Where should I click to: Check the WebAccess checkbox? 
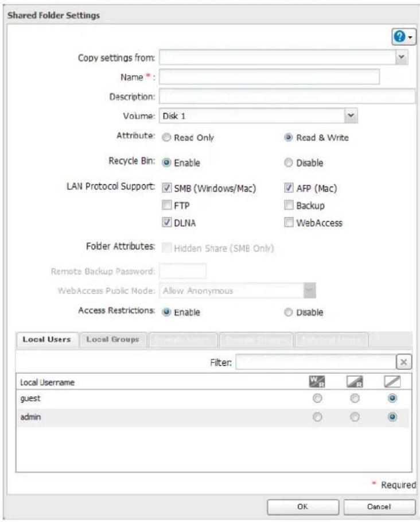click(x=289, y=222)
